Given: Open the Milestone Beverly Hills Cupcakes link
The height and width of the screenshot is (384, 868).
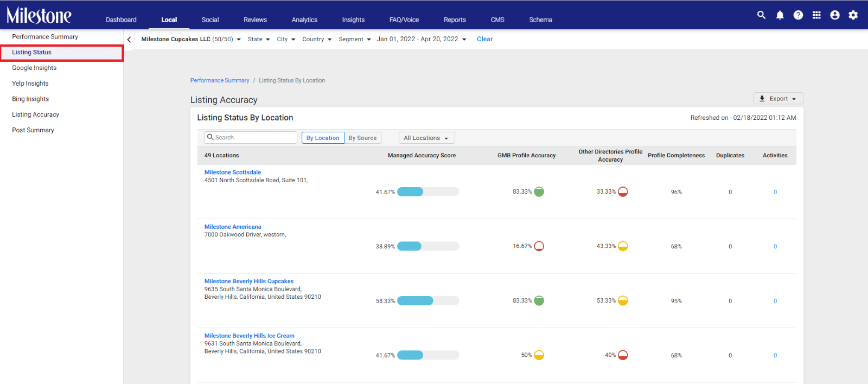Looking at the screenshot, I should click(249, 281).
